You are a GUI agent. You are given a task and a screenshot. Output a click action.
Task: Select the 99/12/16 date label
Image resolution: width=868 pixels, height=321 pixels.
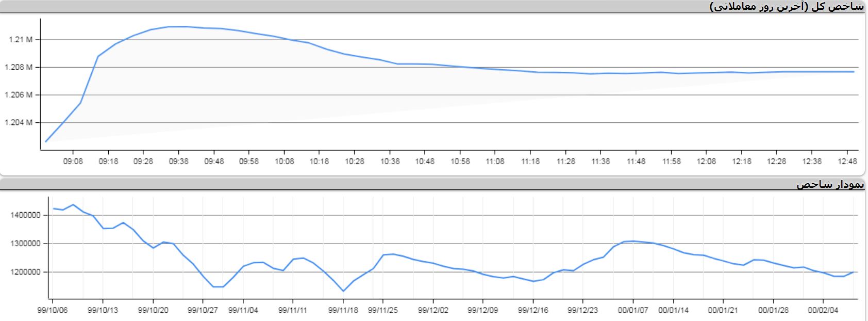(533, 310)
